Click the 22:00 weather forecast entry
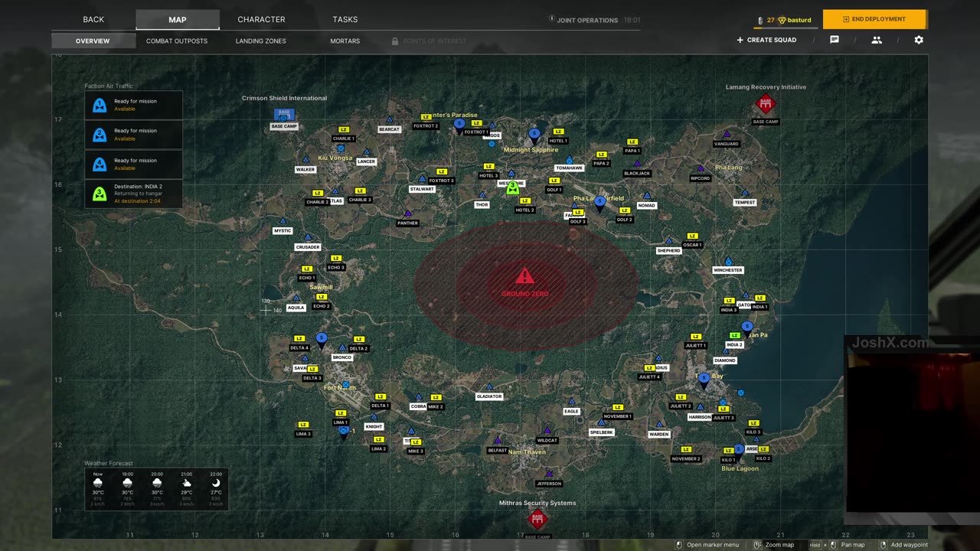Screen dimensions: 980x551 click(x=216, y=489)
